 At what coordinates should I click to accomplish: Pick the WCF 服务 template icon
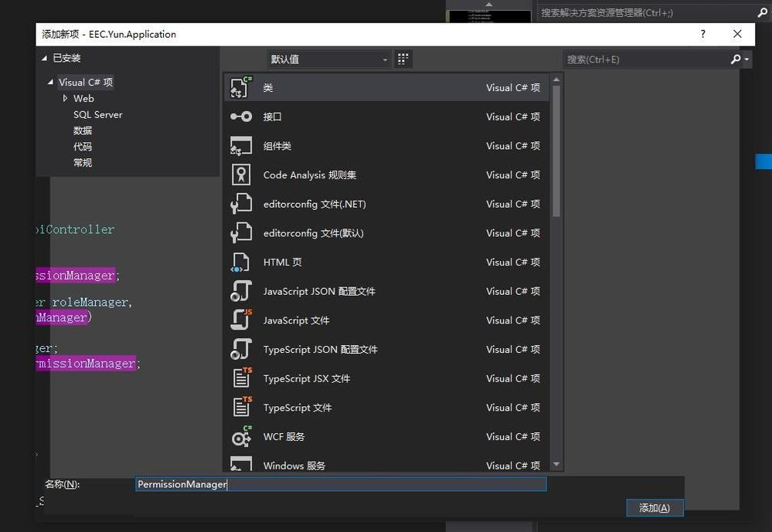tap(241, 436)
